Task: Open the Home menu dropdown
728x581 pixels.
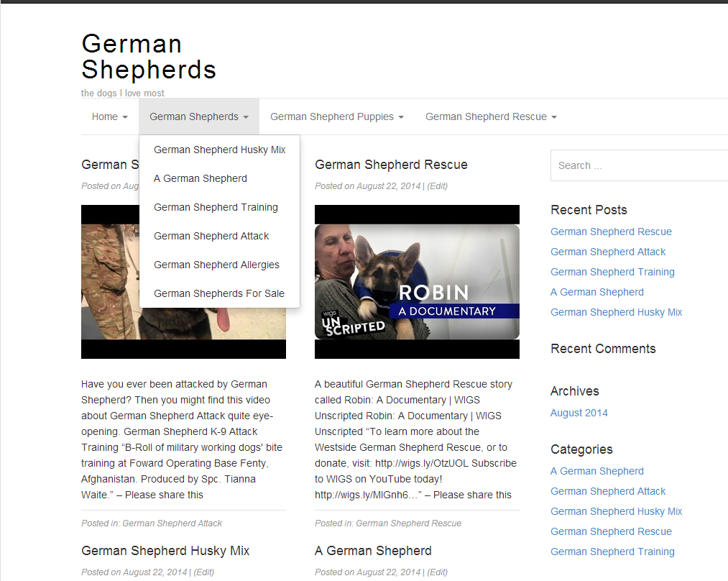Action: 109,116
